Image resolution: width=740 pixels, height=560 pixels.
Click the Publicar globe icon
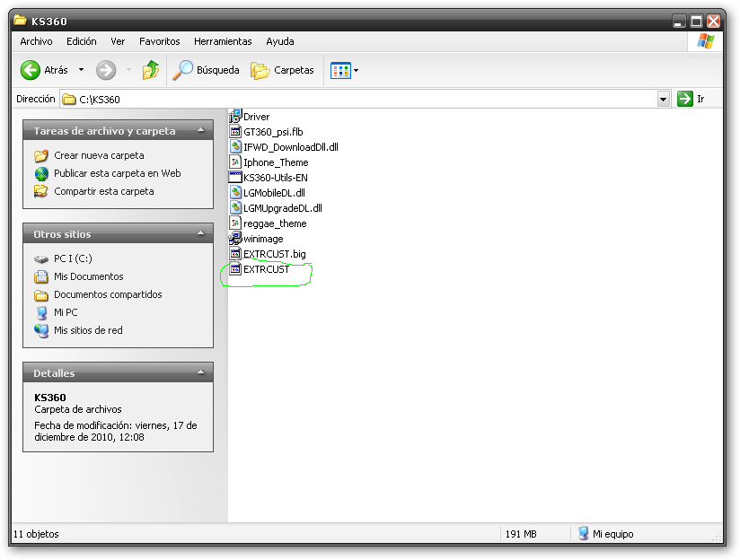click(x=41, y=173)
